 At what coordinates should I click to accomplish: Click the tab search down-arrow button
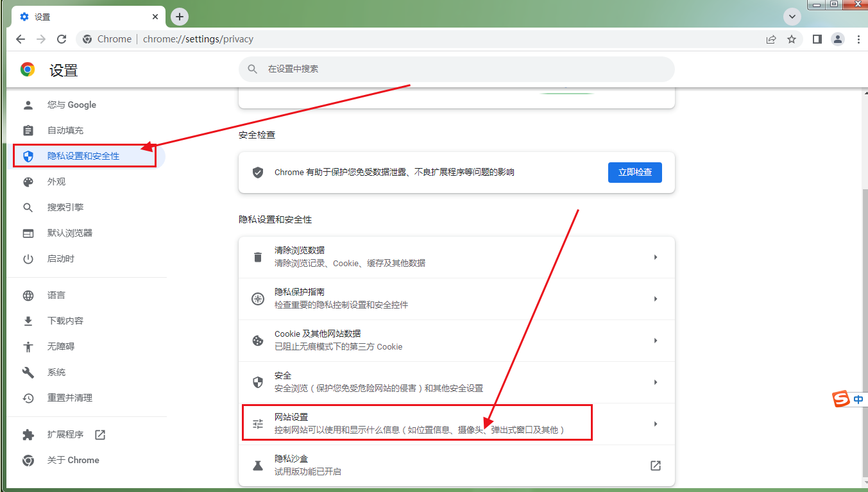click(792, 17)
